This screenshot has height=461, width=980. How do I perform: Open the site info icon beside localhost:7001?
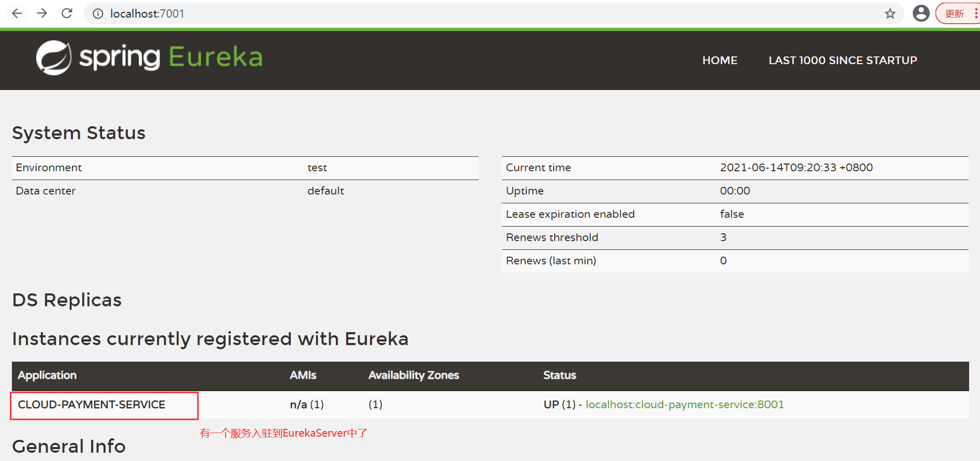click(x=98, y=14)
